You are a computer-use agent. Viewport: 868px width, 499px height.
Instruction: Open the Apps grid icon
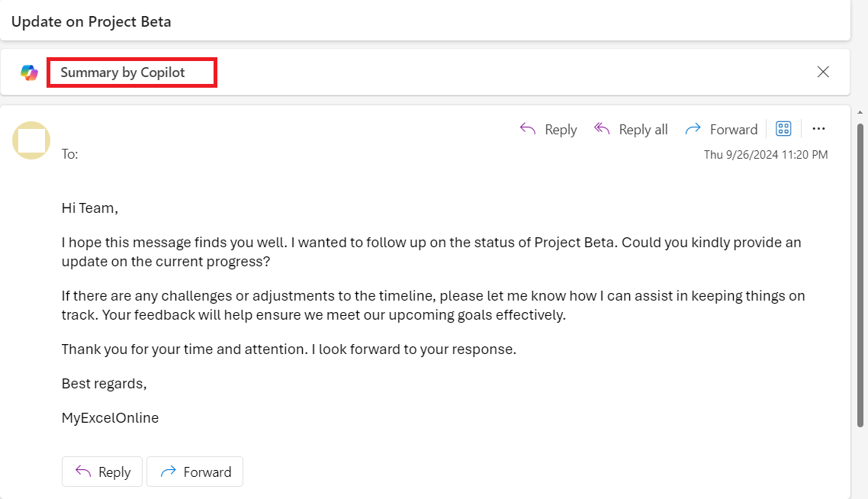pos(783,129)
